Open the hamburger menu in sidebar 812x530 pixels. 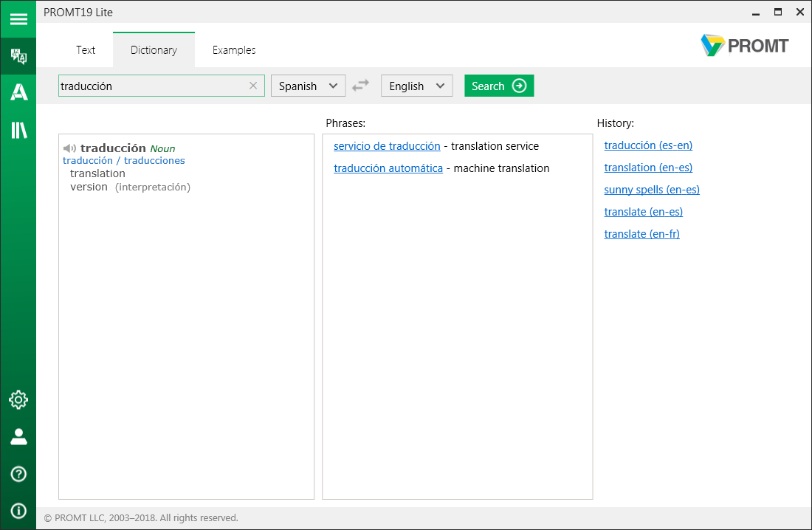(18, 19)
